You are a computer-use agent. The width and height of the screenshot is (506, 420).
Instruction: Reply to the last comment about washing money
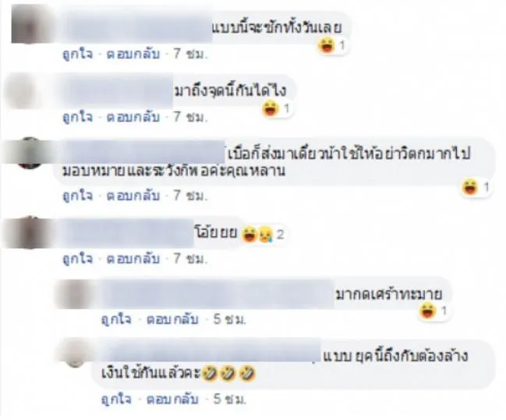(x=172, y=400)
